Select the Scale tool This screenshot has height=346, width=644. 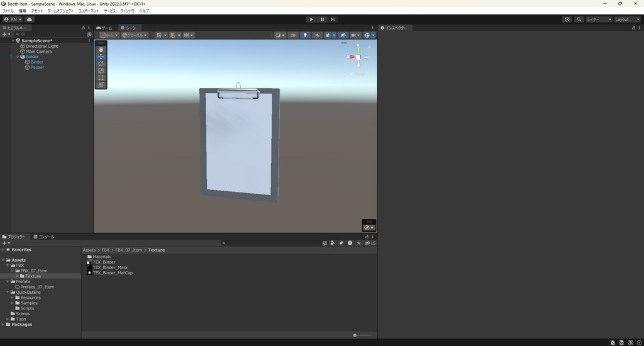[x=101, y=70]
